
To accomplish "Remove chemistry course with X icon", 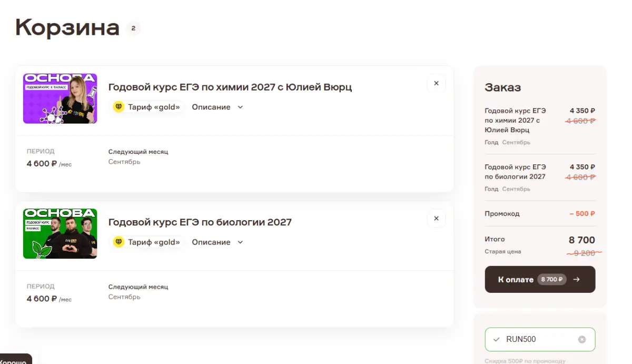I will pos(436,83).
